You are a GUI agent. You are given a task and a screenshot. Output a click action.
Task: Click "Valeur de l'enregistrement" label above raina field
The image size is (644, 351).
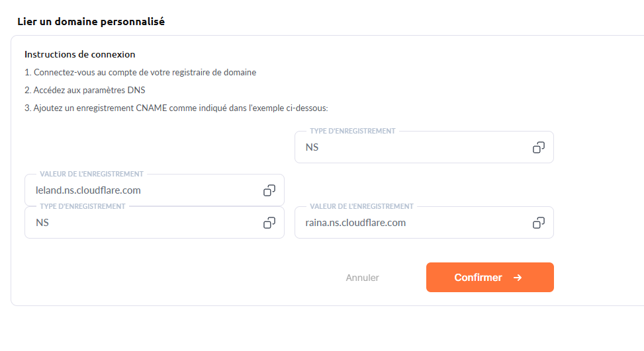tap(361, 206)
